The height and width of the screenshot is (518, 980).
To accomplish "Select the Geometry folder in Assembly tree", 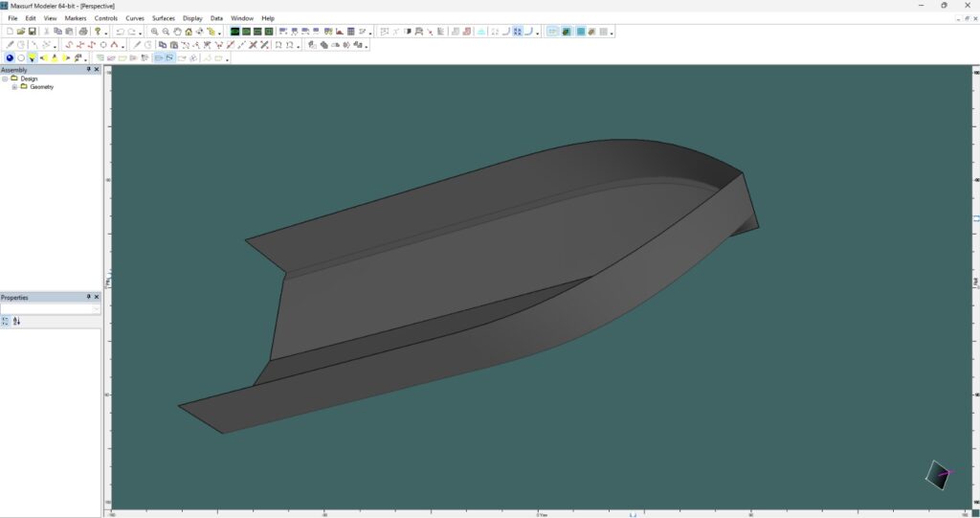I will tap(41, 87).
